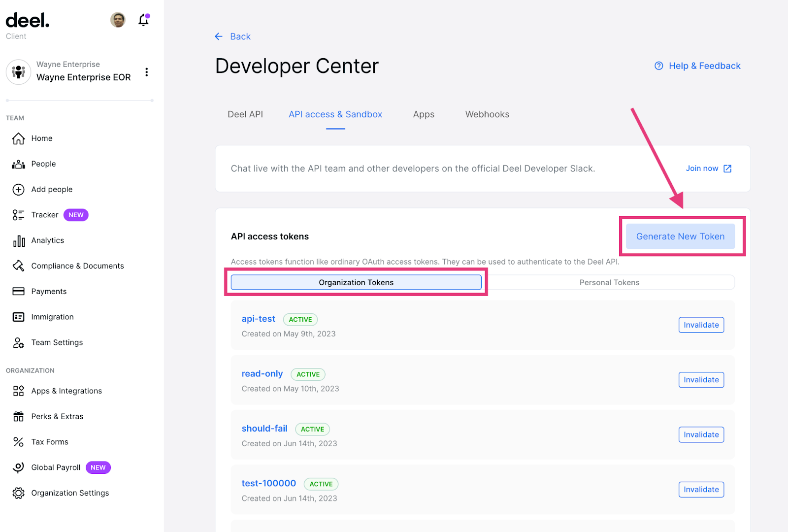
Task: Click the Compliance & Documents gavel icon
Action: click(x=18, y=266)
